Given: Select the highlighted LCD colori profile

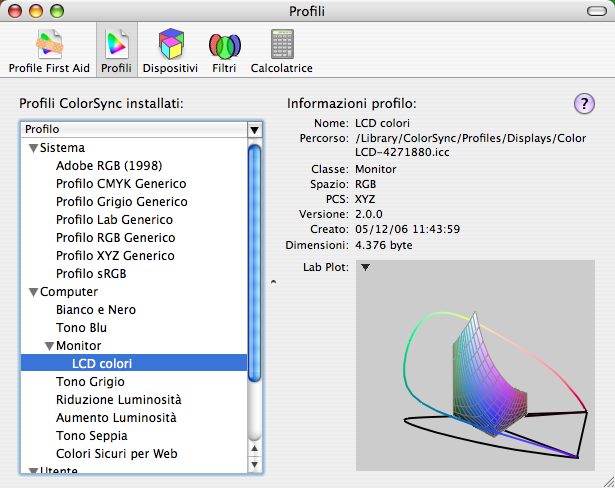Looking at the screenshot, I should pos(134,363).
